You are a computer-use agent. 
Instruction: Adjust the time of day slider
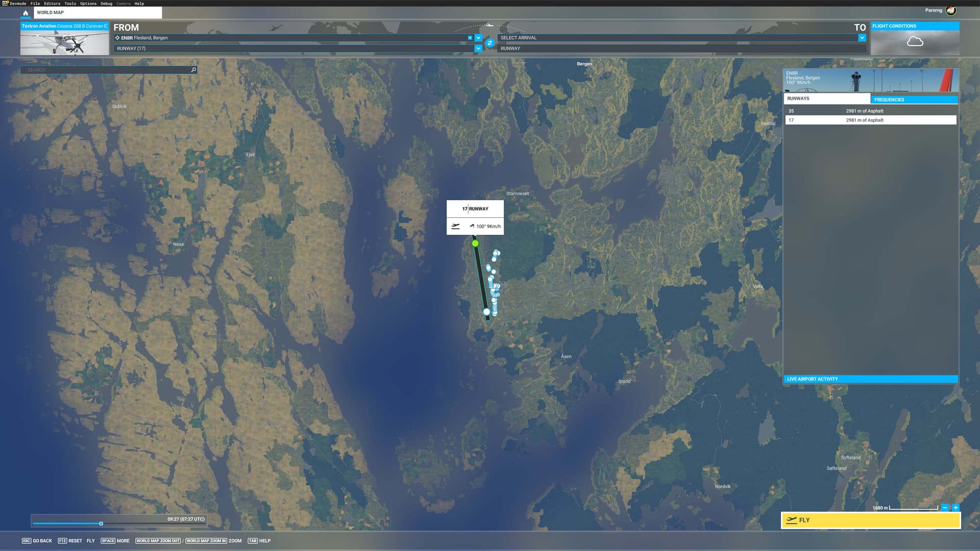(101, 523)
